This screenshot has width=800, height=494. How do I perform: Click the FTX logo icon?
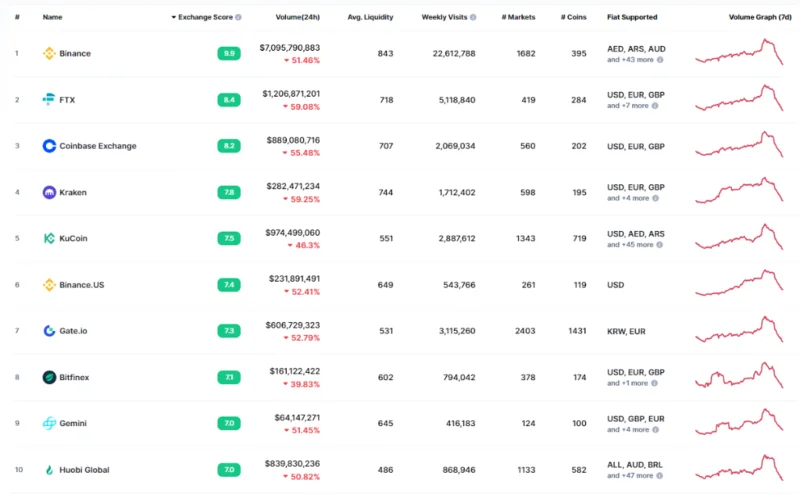coord(49,100)
